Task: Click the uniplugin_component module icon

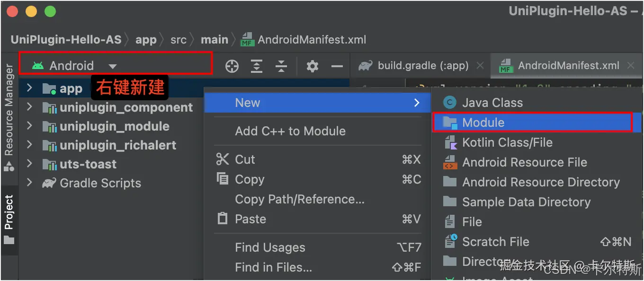Action: click(x=49, y=107)
